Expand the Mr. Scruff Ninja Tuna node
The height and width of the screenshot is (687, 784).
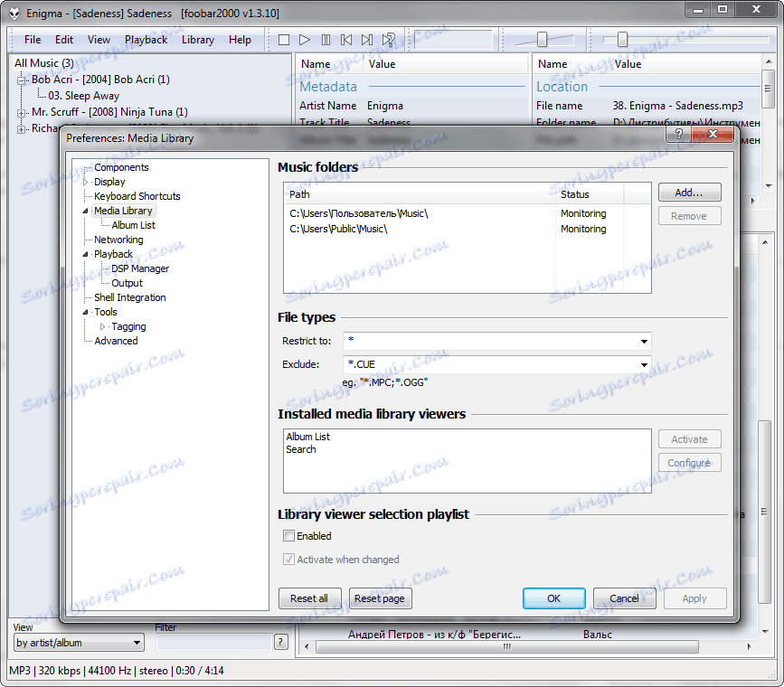pyautogui.click(x=21, y=113)
